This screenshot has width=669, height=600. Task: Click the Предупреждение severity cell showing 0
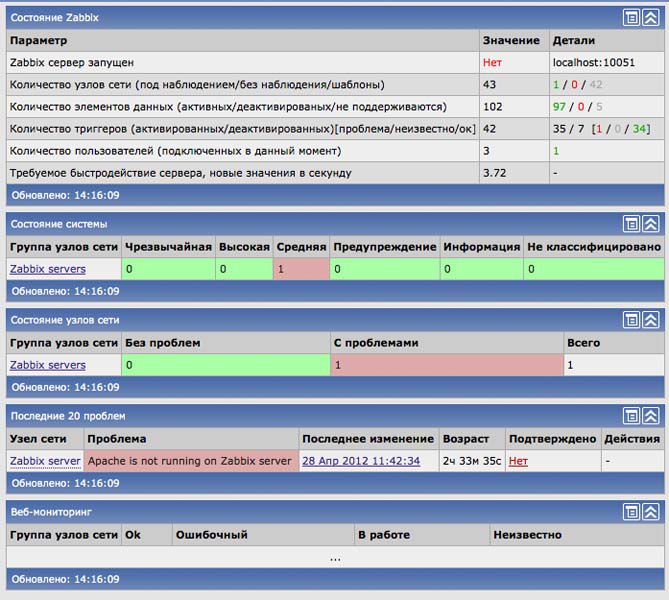click(x=385, y=269)
